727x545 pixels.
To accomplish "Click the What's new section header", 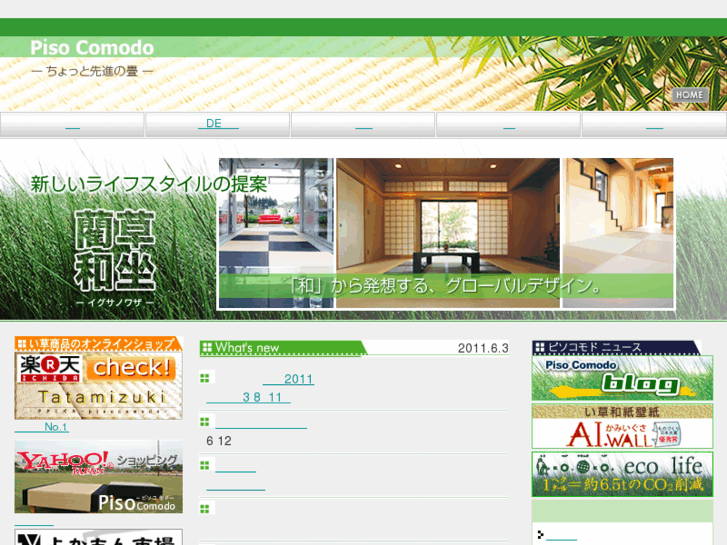I will [283, 348].
